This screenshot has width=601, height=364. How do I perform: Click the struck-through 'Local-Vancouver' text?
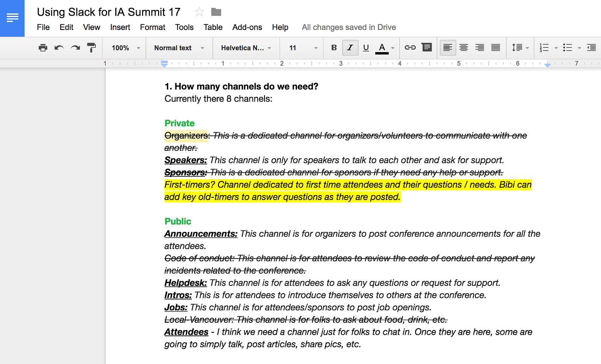click(199, 320)
